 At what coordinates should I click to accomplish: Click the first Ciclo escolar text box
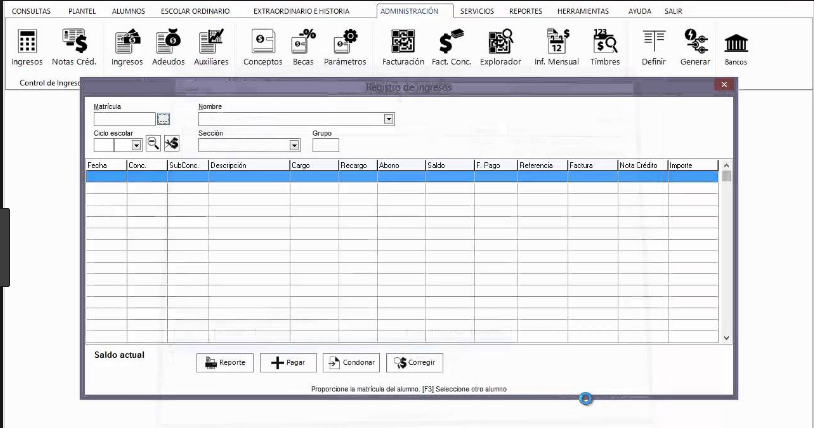coord(104,145)
